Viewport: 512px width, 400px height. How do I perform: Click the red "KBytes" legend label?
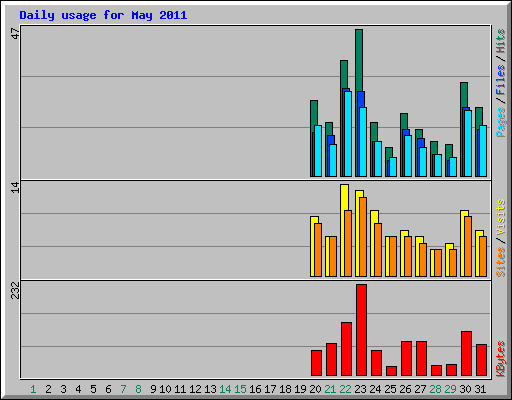(x=500, y=359)
